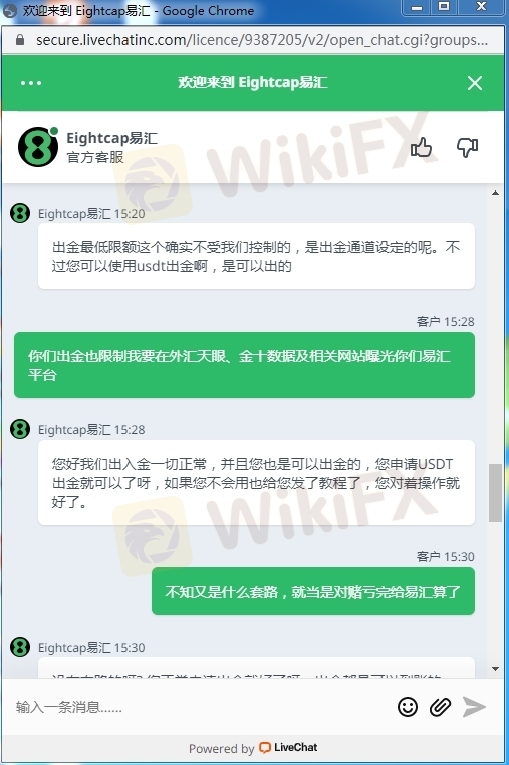Send message with the arrow icon
Screen dimensions: 509x765
pos(474,706)
